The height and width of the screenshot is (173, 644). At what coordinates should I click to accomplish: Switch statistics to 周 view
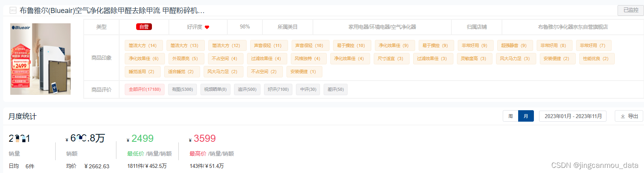[x=511, y=116]
